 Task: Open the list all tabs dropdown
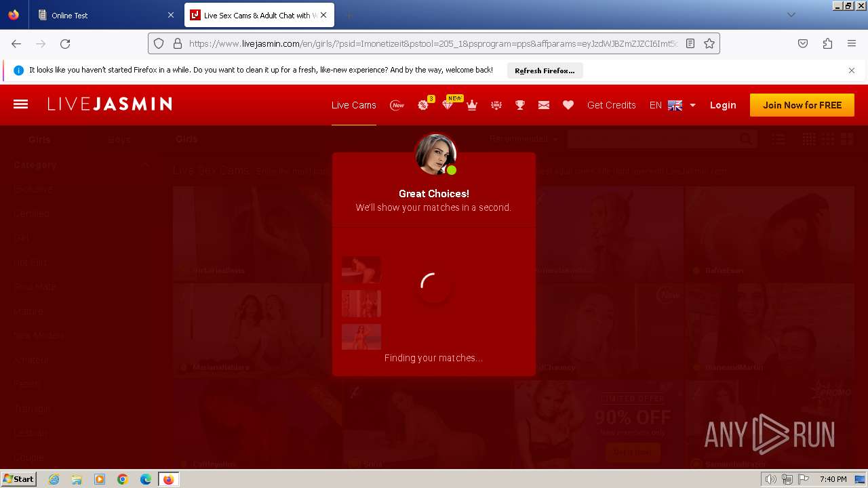click(x=791, y=15)
